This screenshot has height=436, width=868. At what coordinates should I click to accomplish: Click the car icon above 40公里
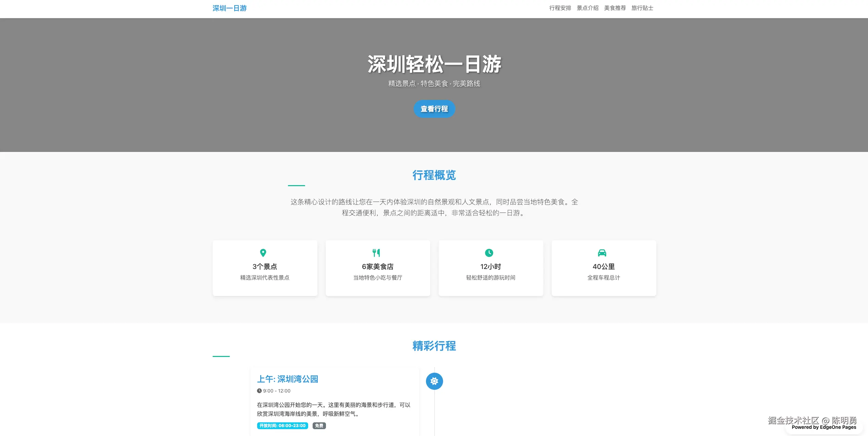[x=602, y=253]
